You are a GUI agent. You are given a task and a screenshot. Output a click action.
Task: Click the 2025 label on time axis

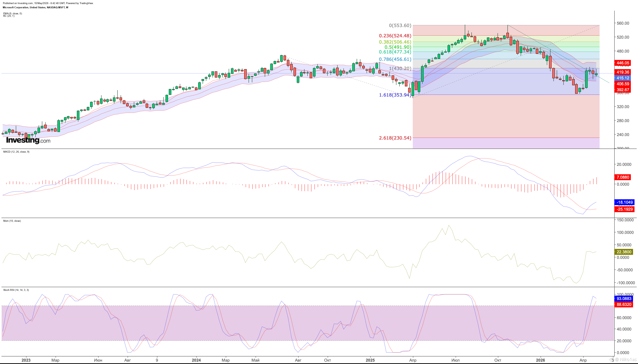point(370,360)
